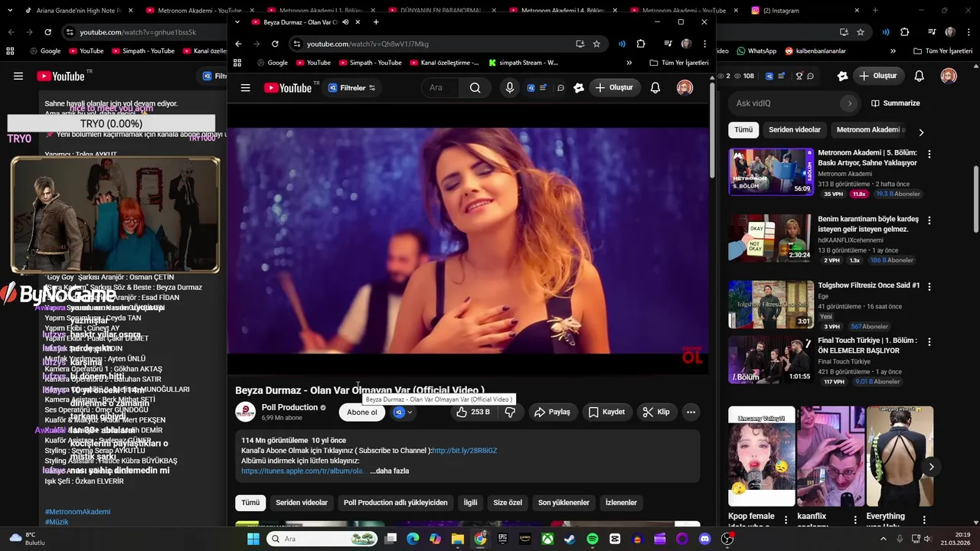
Task: Click the 'Paylaş' share button
Action: pyautogui.click(x=552, y=412)
